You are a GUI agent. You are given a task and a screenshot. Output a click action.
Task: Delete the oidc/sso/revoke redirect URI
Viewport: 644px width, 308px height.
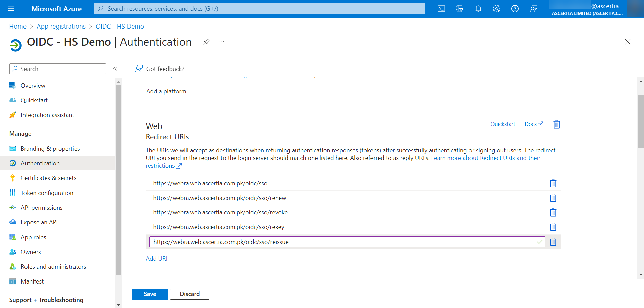[x=553, y=213]
